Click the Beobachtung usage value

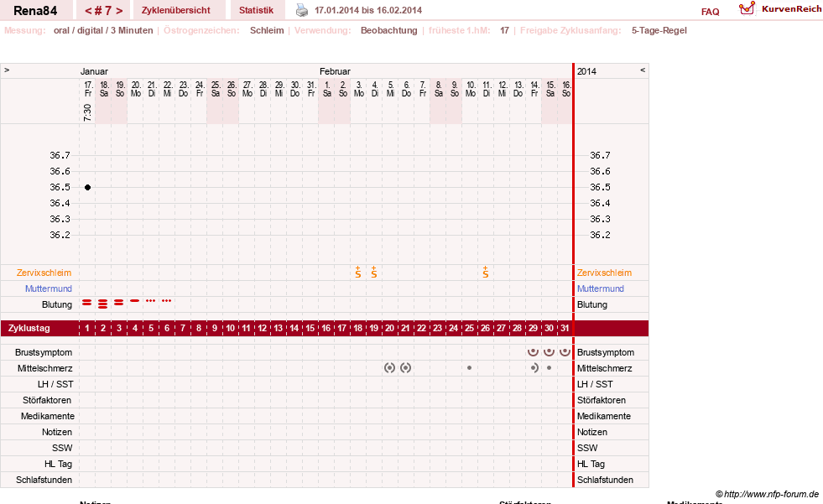click(389, 30)
